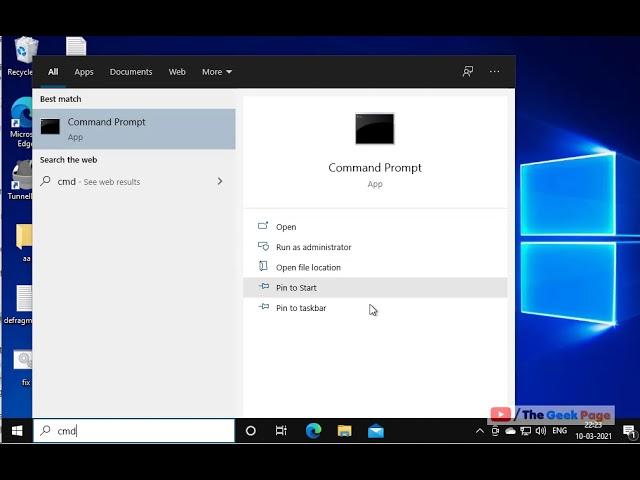640x480 pixels.
Task: Expand cmd web results chevron arrow
Action: click(220, 181)
